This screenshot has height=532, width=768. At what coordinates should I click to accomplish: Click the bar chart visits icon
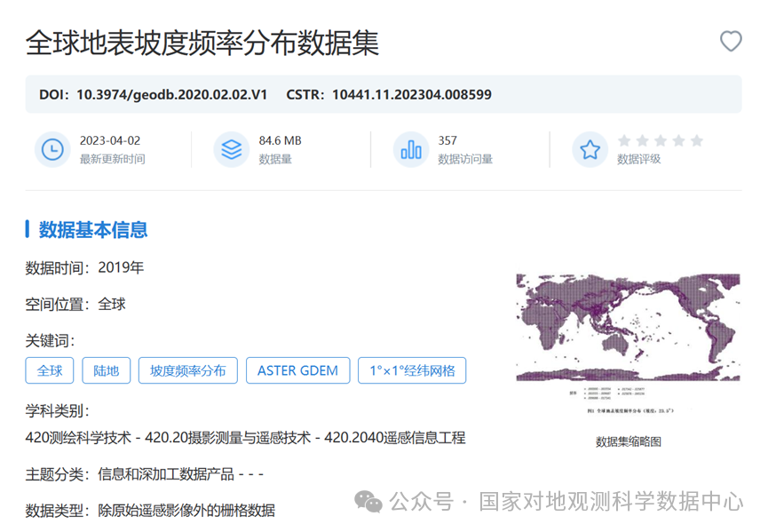[411, 149]
